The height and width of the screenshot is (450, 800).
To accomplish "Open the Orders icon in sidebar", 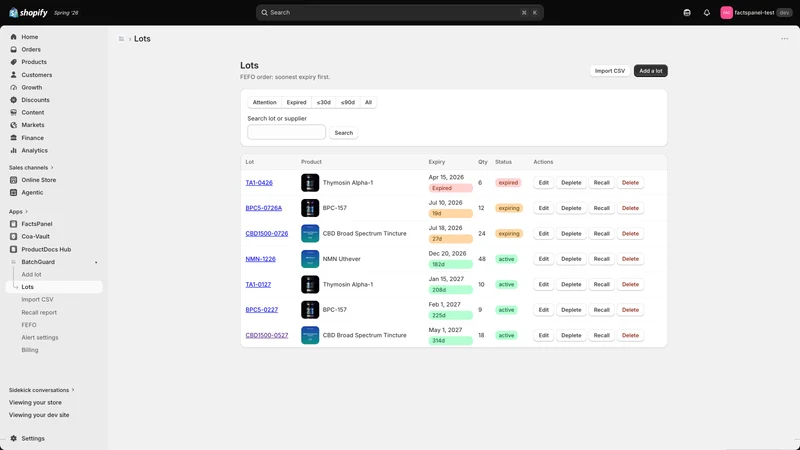I will pos(14,49).
